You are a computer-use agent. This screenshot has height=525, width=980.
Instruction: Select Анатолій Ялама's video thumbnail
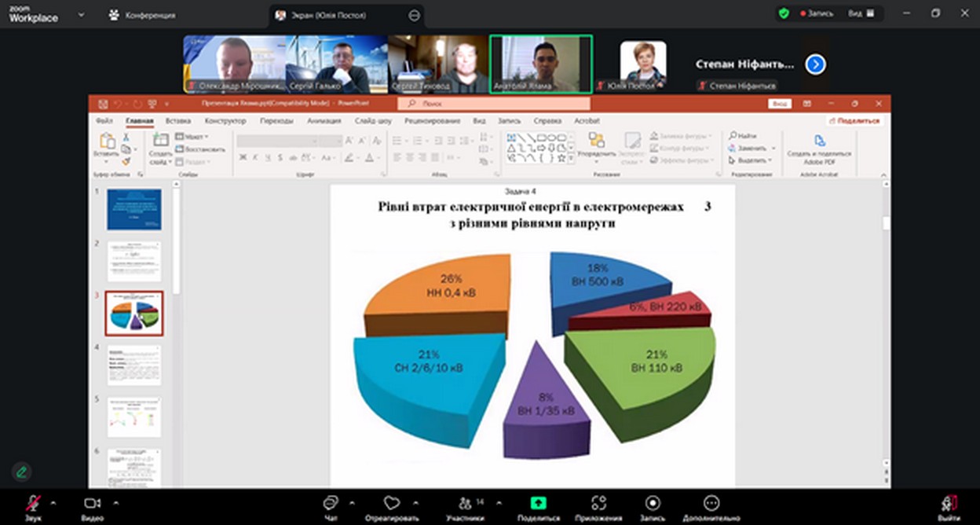click(x=541, y=64)
